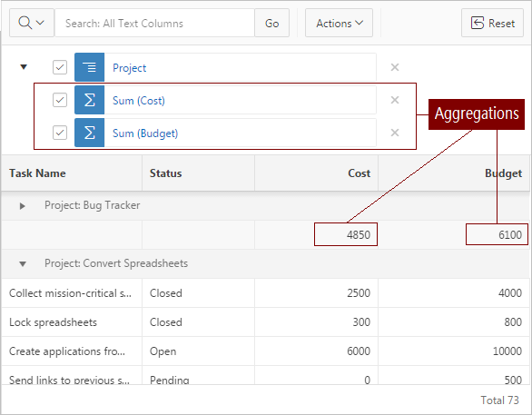Remove the Sum (Budget) aggregation
532x415 pixels.
coord(395,133)
